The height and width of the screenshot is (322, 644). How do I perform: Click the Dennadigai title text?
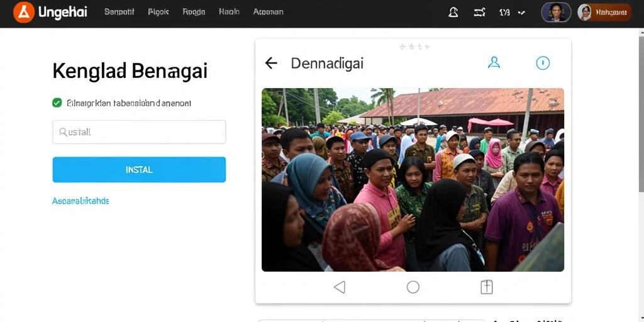pos(327,64)
